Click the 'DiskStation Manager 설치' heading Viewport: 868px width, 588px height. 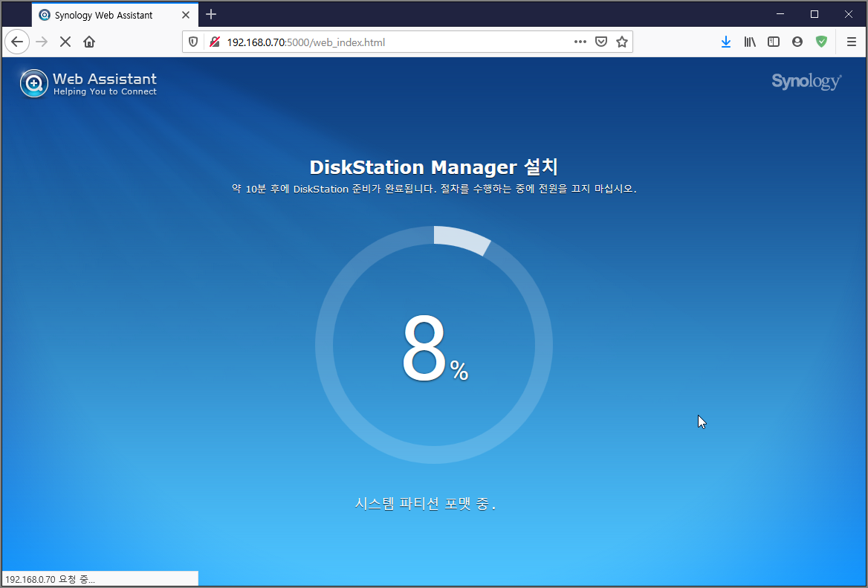pos(434,167)
